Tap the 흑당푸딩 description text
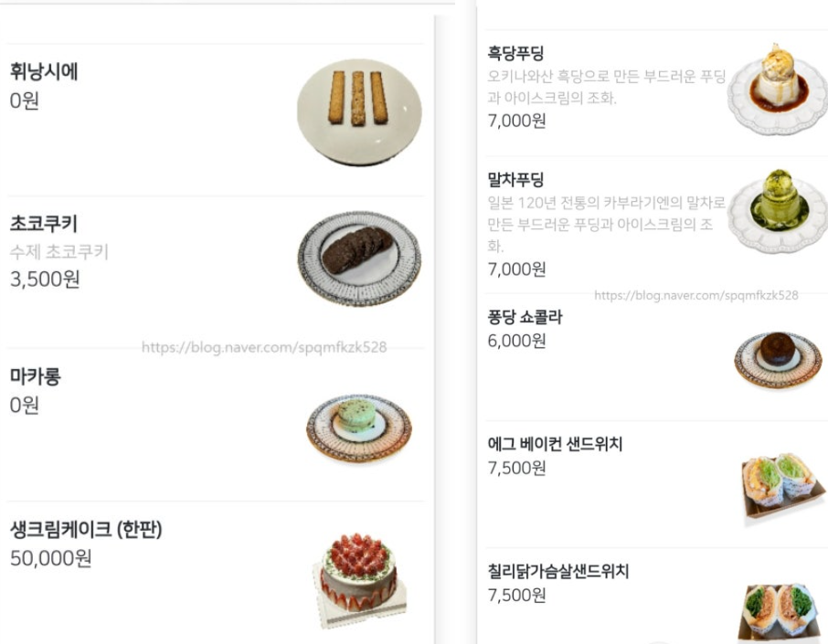Screen dimensions: 828x644 coord(606,87)
